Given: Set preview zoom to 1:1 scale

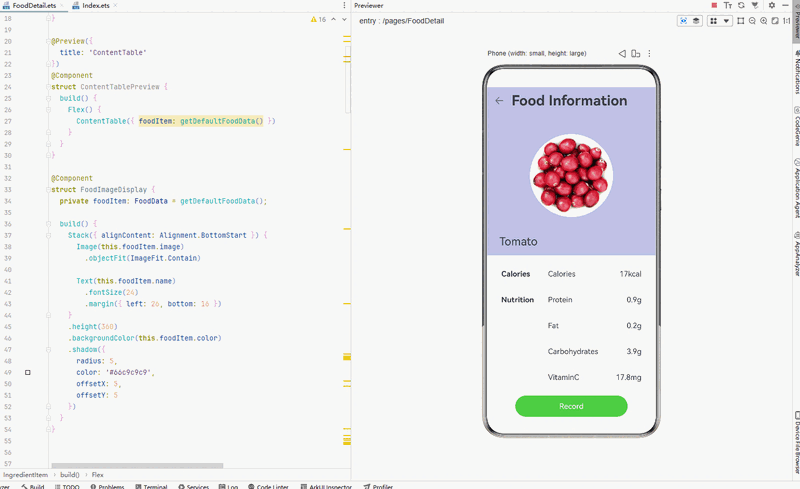Looking at the screenshot, I should (x=786, y=21).
